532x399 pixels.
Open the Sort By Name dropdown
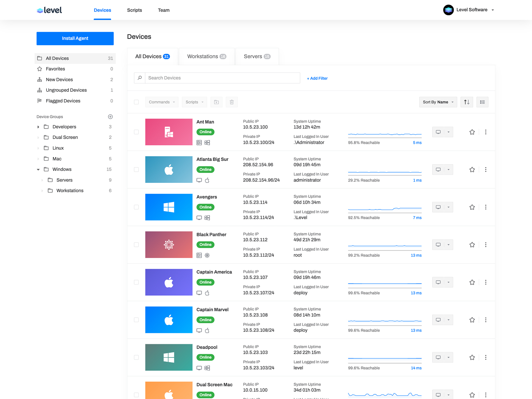[x=438, y=102]
